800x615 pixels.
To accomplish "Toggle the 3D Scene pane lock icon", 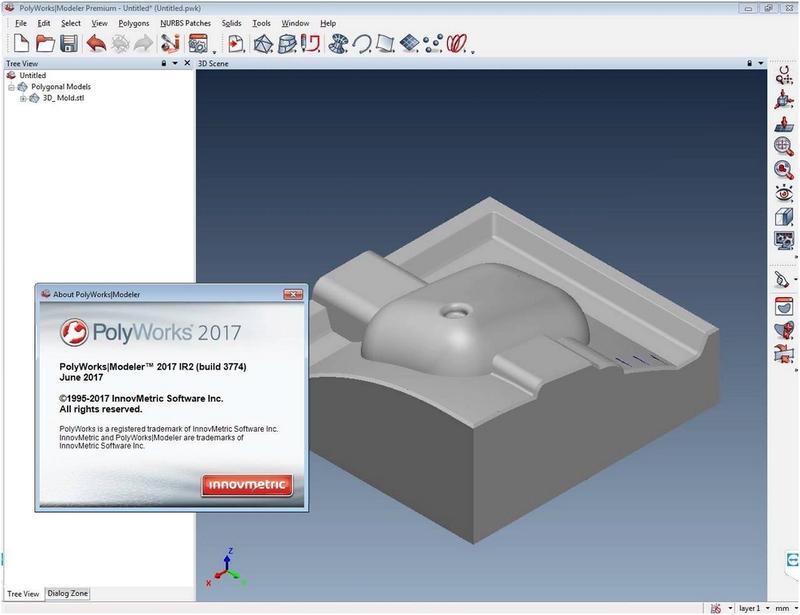I will click(749, 63).
